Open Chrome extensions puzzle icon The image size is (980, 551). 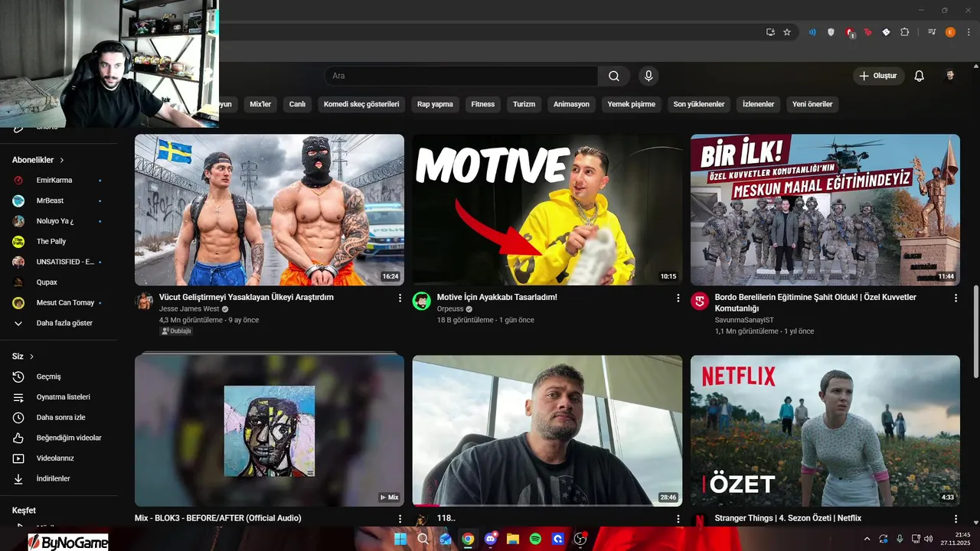pyautogui.click(x=905, y=32)
